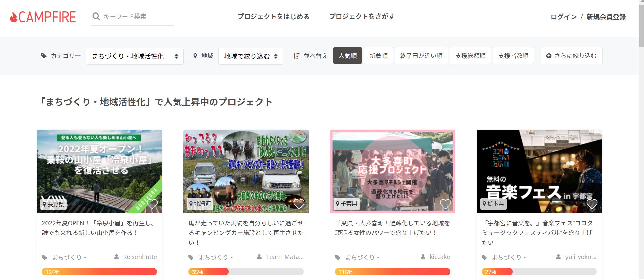Click plus icon on さらに絞り込む

click(x=549, y=56)
